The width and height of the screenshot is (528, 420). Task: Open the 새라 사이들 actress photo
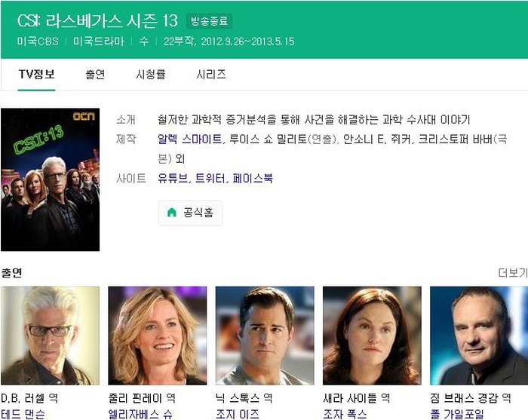372,336
